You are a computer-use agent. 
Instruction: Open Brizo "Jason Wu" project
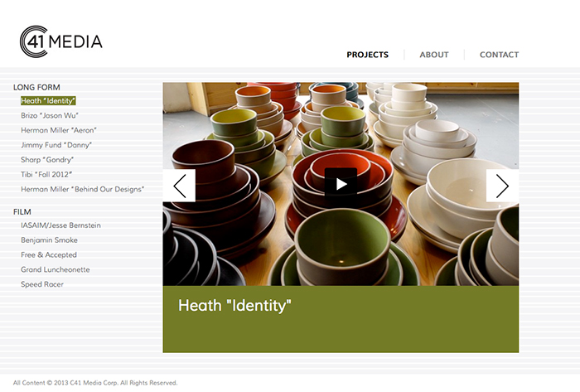click(x=50, y=115)
